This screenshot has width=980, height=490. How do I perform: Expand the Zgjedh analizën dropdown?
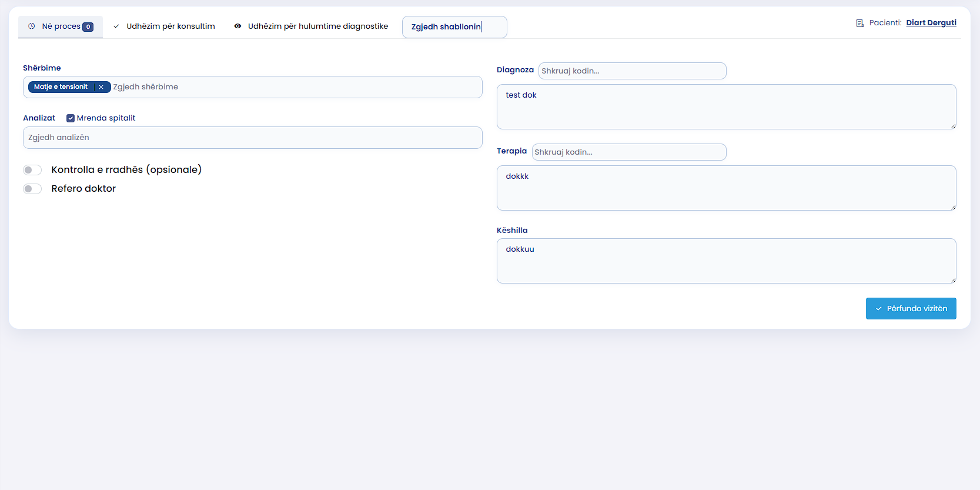(x=252, y=138)
